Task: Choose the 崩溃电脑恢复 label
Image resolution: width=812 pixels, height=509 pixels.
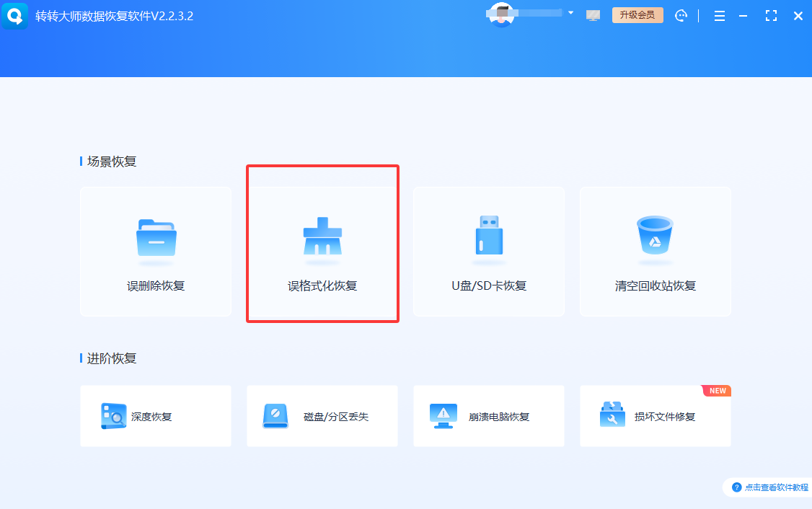Action: click(499, 417)
